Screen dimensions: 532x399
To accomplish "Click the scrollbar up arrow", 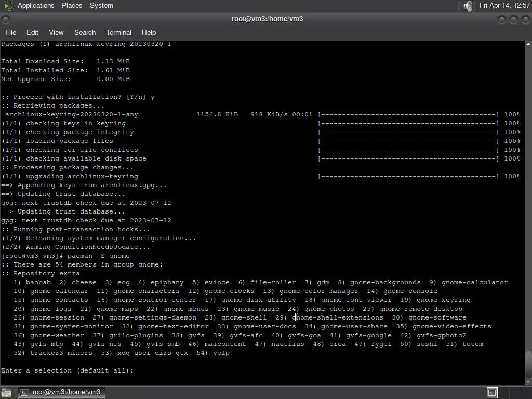I will click(528, 44).
